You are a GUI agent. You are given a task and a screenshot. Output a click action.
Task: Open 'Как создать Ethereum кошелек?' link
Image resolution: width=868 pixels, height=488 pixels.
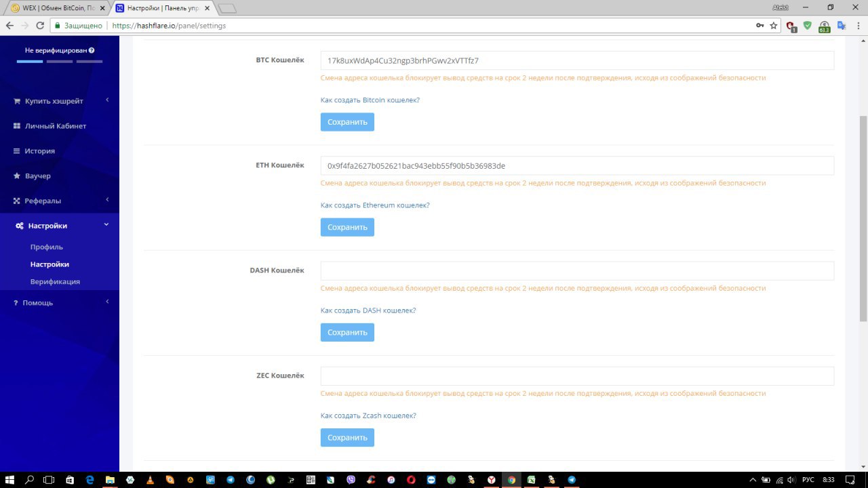click(375, 205)
